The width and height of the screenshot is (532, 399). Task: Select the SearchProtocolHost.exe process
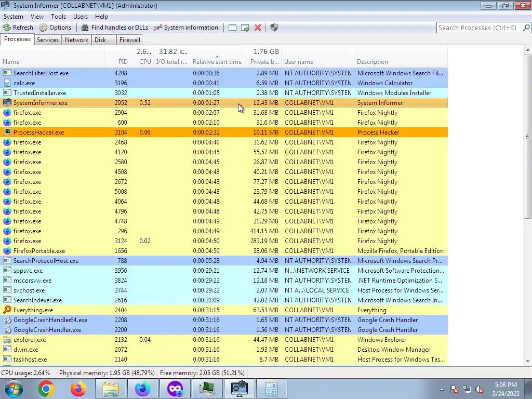(224, 261)
